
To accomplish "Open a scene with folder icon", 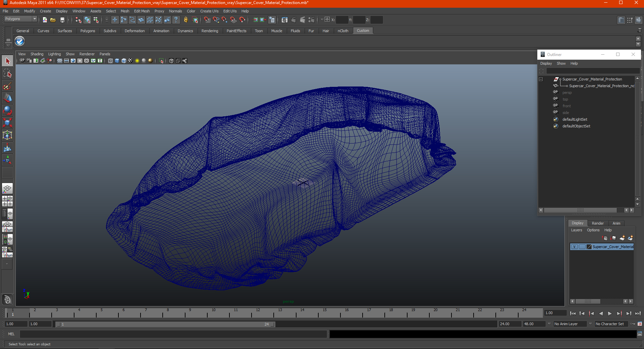I will pos(53,20).
